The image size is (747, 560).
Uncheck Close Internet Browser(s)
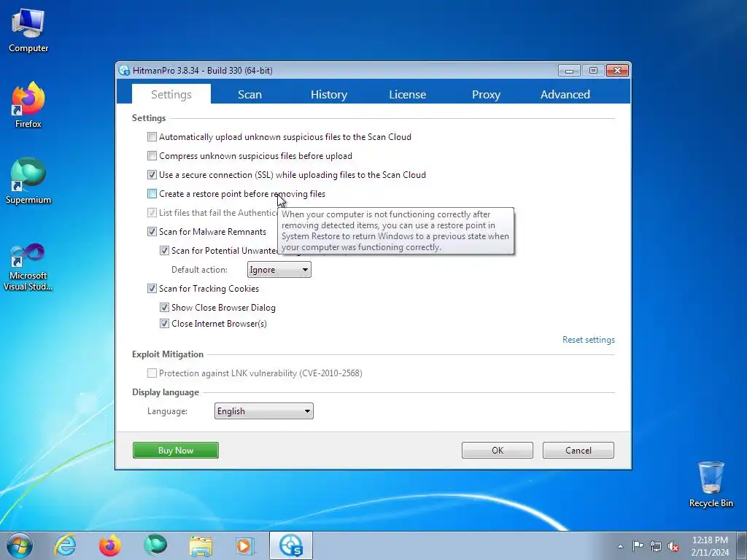pos(164,324)
